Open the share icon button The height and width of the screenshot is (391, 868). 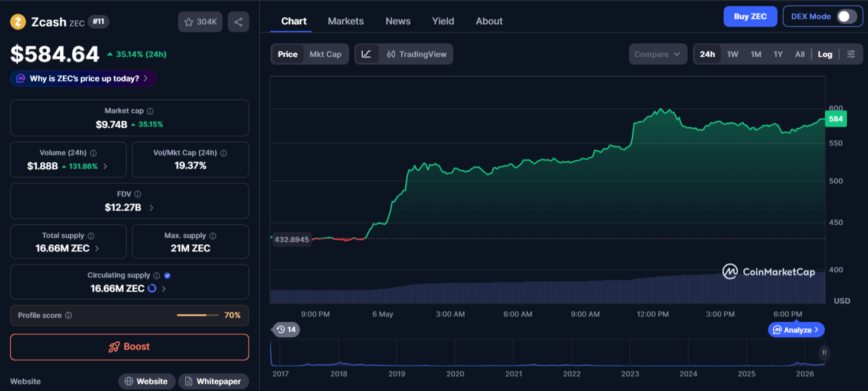(238, 22)
